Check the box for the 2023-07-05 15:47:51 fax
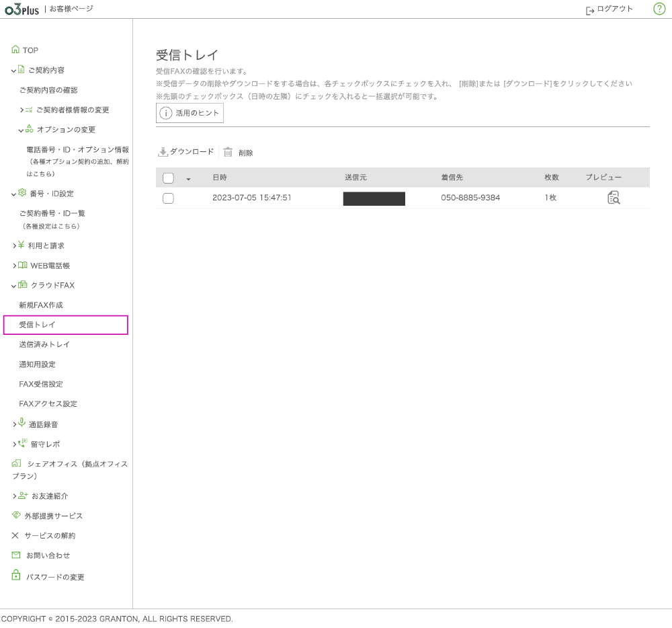This screenshot has width=672, height=628. pos(169,198)
